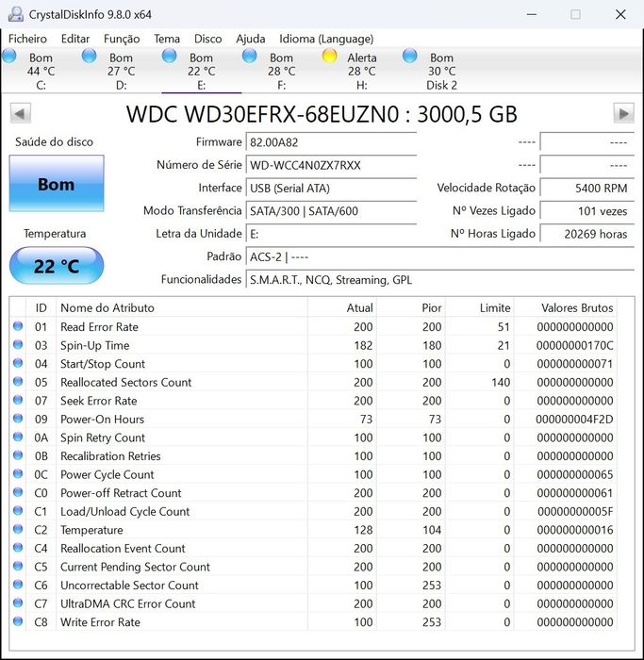Click status dot for Spin Retry Count
Screen dimensions: 644x660
[18, 437]
